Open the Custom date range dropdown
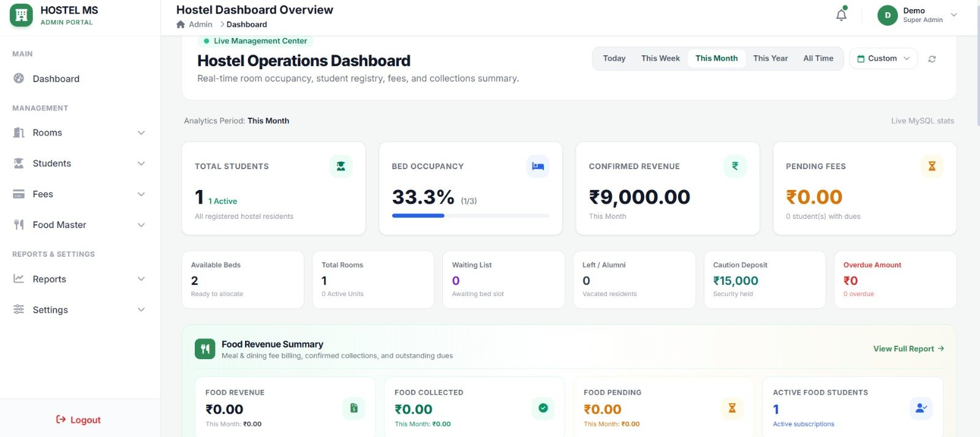Image resolution: width=980 pixels, height=437 pixels. 883,58
